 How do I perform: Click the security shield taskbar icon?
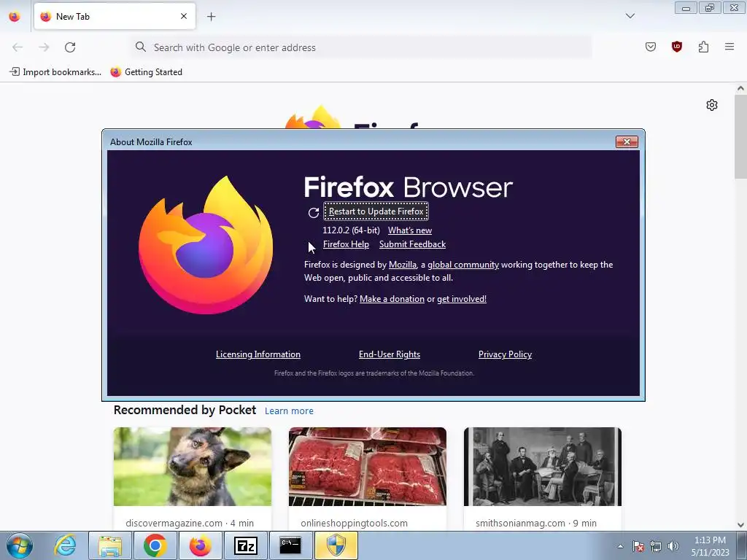[x=336, y=545]
